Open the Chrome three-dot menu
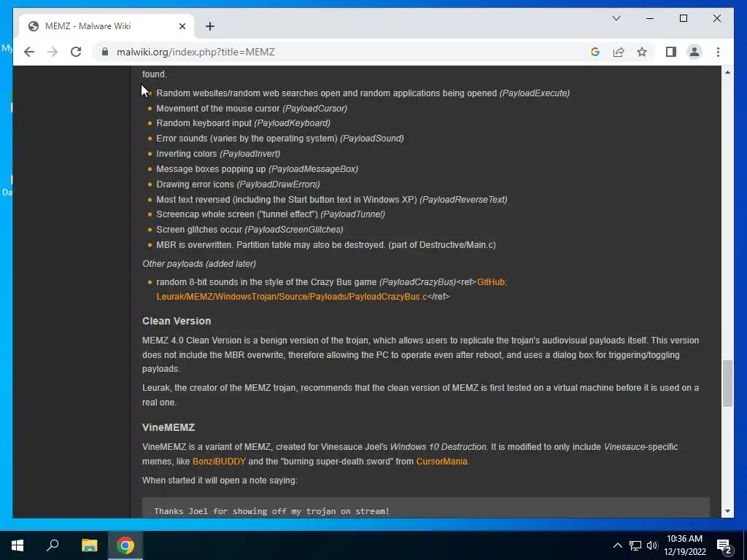Image resolution: width=747 pixels, height=560 pixels. 718,52
